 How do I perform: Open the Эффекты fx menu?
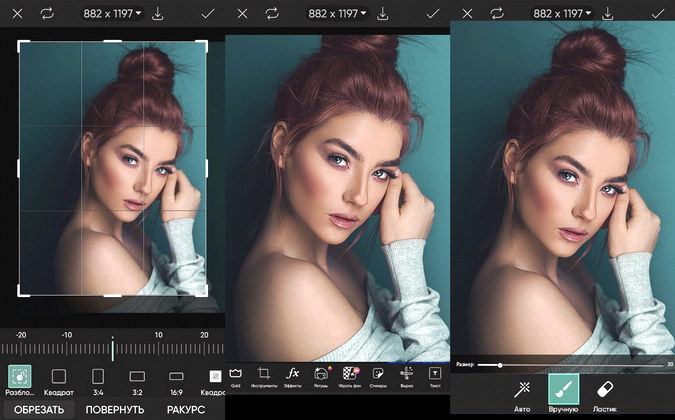click(x=292, y=377)
